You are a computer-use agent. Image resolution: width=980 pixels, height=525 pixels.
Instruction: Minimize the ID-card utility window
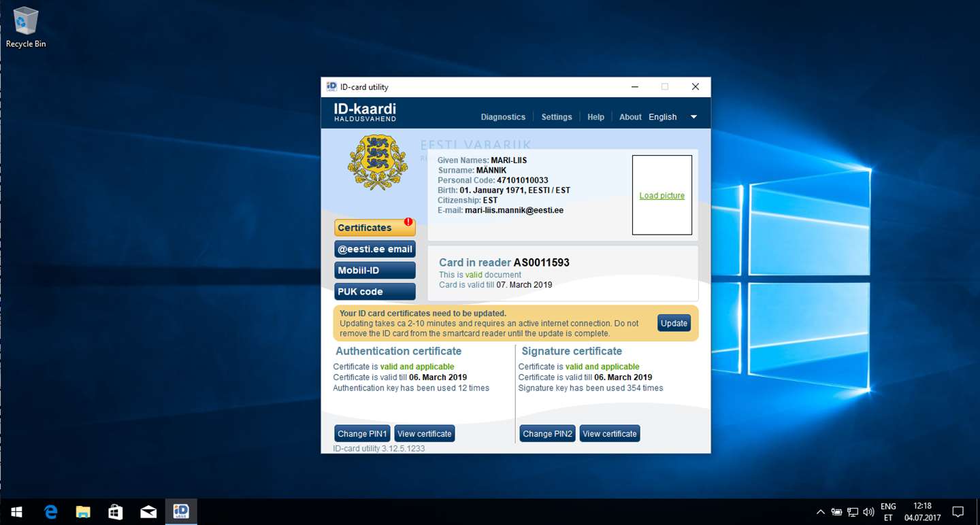tap(635, 86)
